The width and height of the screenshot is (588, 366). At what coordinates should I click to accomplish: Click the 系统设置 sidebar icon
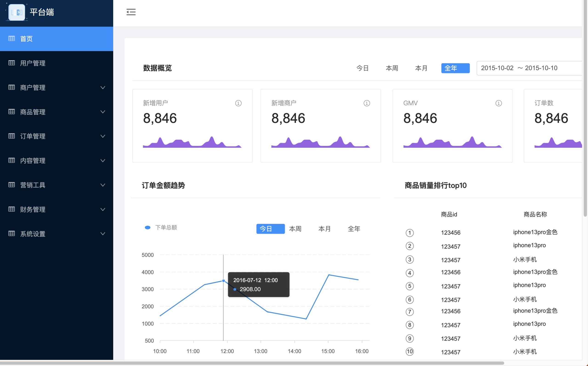11,234
